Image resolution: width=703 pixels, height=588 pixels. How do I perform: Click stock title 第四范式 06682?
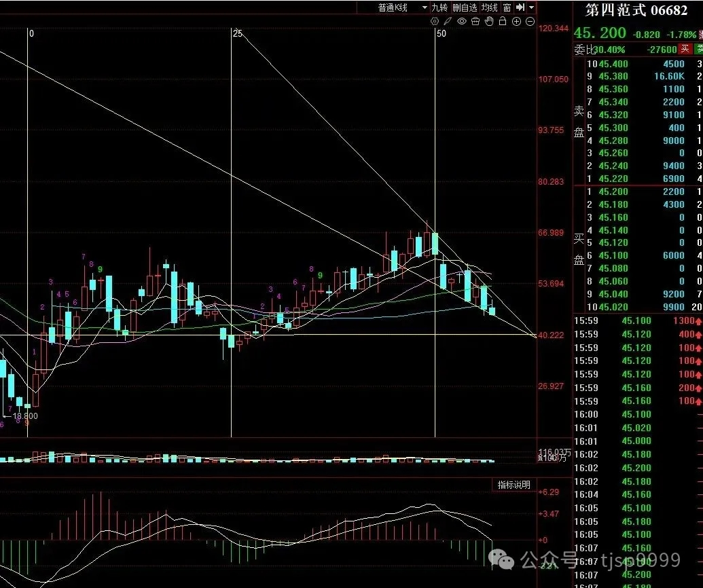636,10
